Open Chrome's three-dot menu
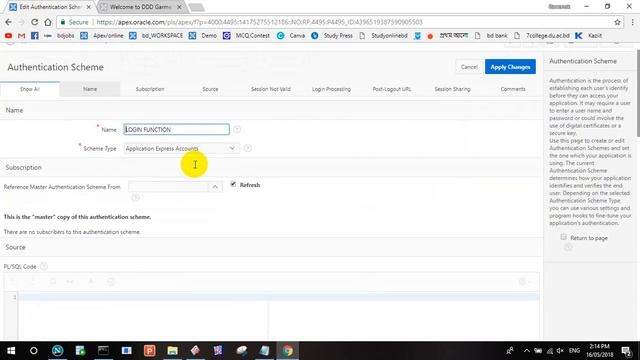 [632, 22]
